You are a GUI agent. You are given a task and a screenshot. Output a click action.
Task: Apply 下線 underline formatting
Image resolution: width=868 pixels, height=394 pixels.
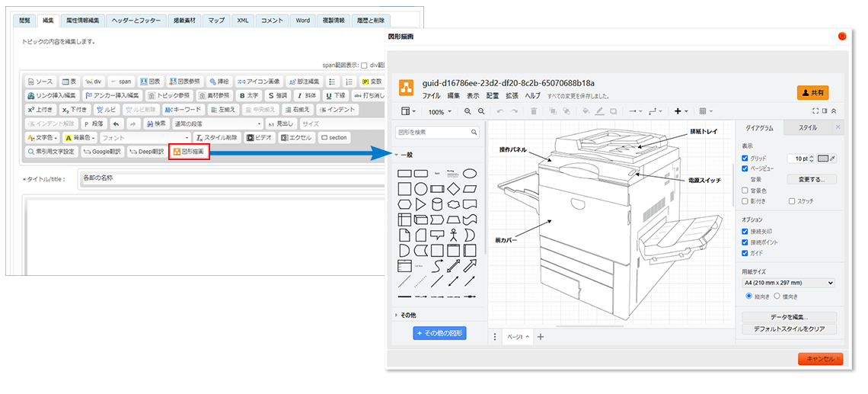click(x=335, y=95)
